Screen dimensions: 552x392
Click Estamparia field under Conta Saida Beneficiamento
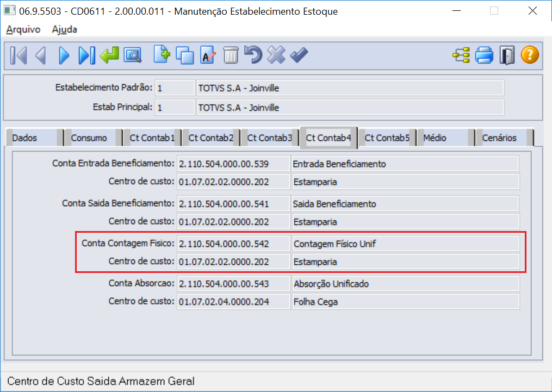pyautogui.click(x=405, y=222)
